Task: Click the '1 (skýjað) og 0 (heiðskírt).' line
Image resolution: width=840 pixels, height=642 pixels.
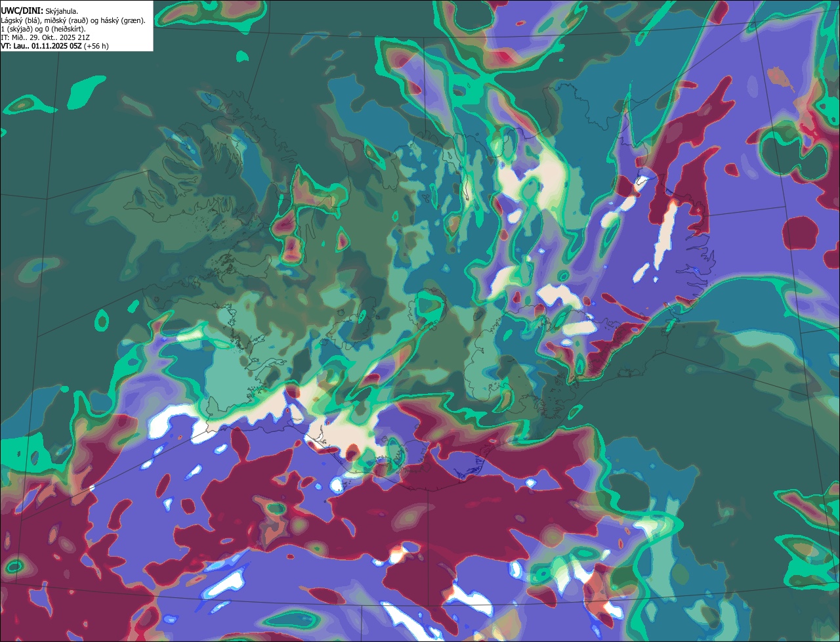Action: coord(43,29)
